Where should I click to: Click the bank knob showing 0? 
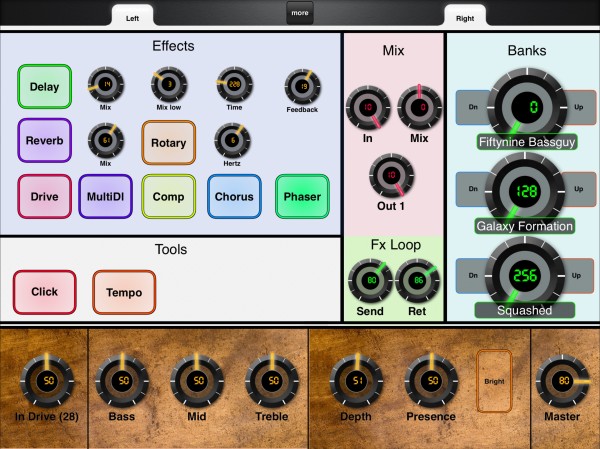tap(527, 107)
